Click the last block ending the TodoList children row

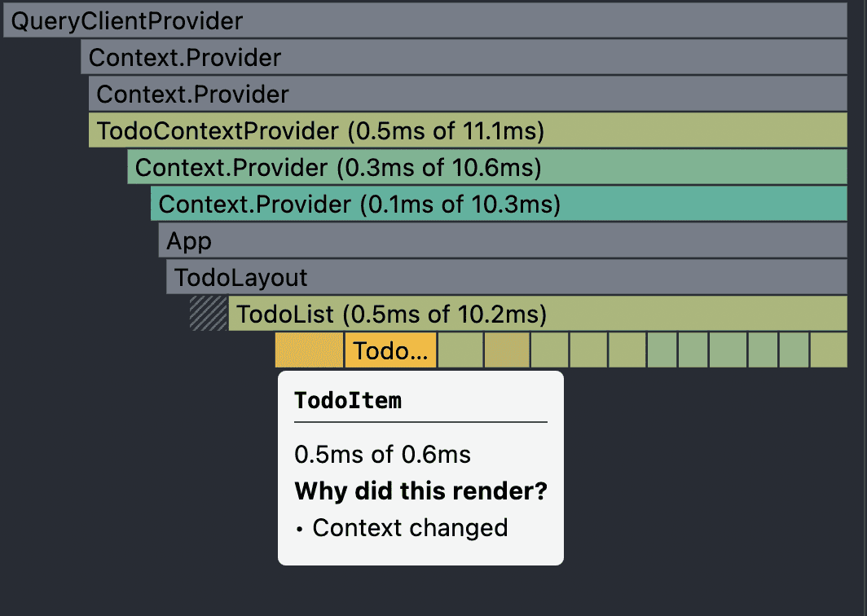[829, 350]
